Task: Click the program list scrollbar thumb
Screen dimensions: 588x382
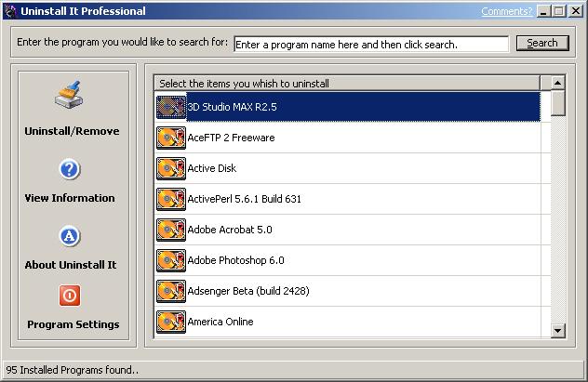Action: click(x=558, y=103)
